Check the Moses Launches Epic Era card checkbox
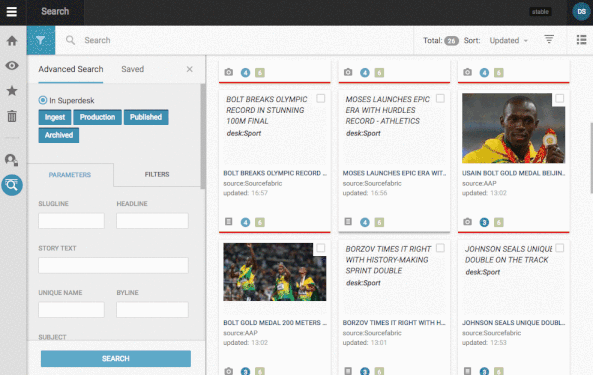593x375 pixels. click(440, 98)
